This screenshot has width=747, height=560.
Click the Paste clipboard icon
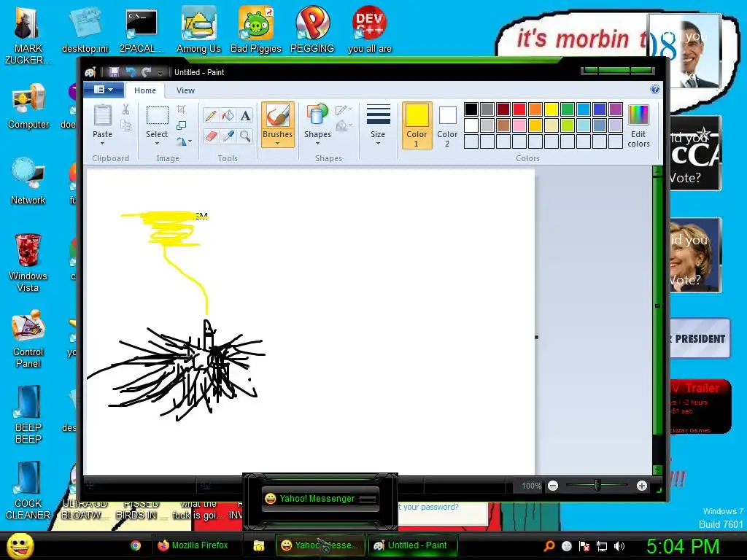pos(102,116)
